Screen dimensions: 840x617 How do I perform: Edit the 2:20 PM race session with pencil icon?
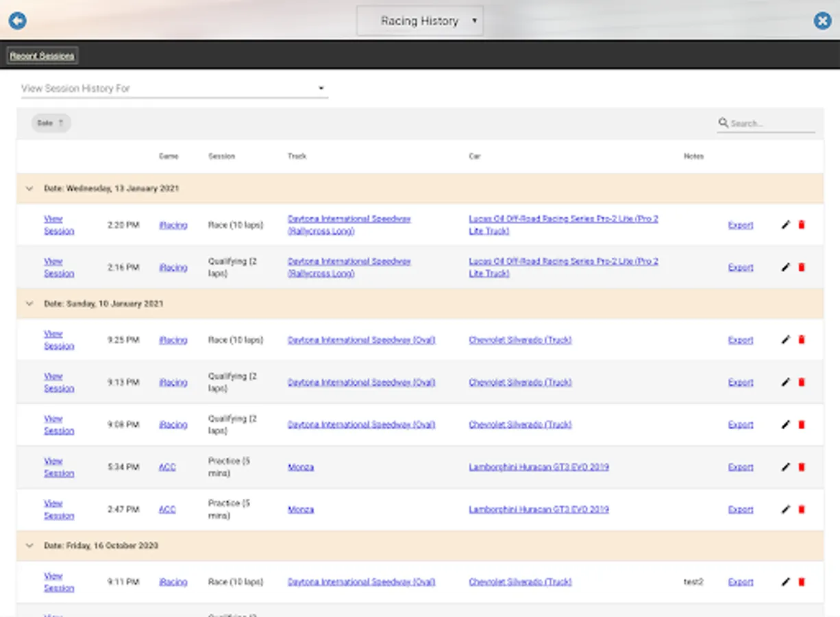pos(785,225)
